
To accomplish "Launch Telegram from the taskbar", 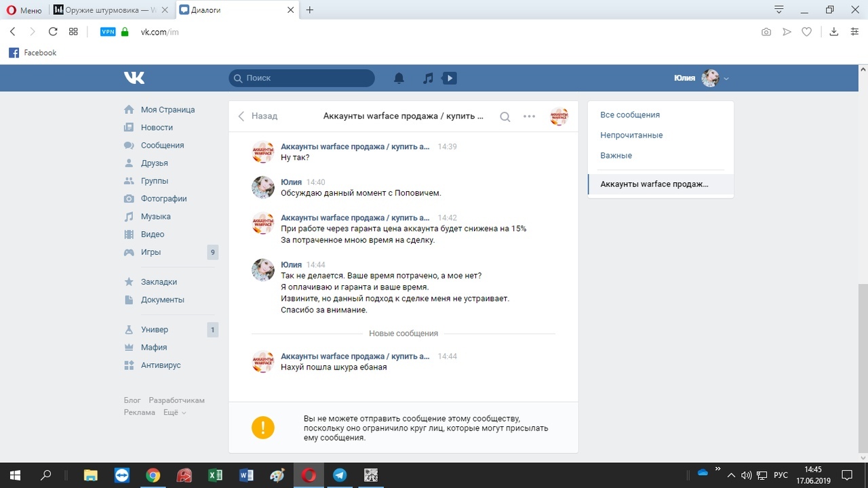I will pyautogui.click(x=340, y=475).
